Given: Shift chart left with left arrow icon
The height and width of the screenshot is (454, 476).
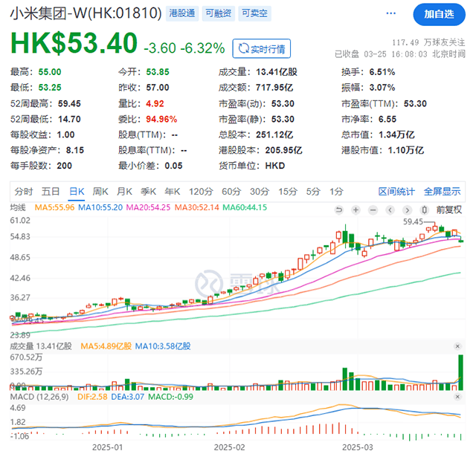Looking at the screenshot, I should [x=390, y=210].
